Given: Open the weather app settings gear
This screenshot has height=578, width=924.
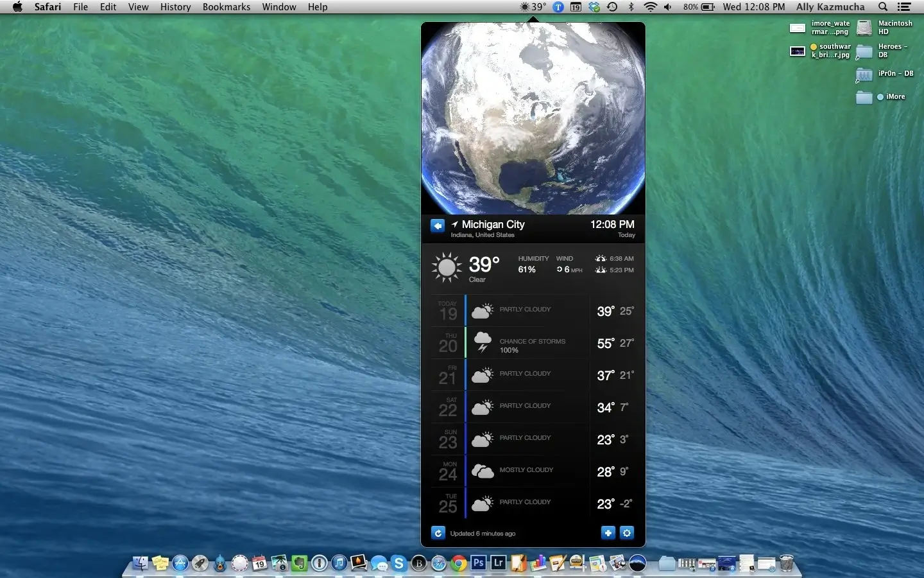Looking at the screenshot, I should [628, 532].
